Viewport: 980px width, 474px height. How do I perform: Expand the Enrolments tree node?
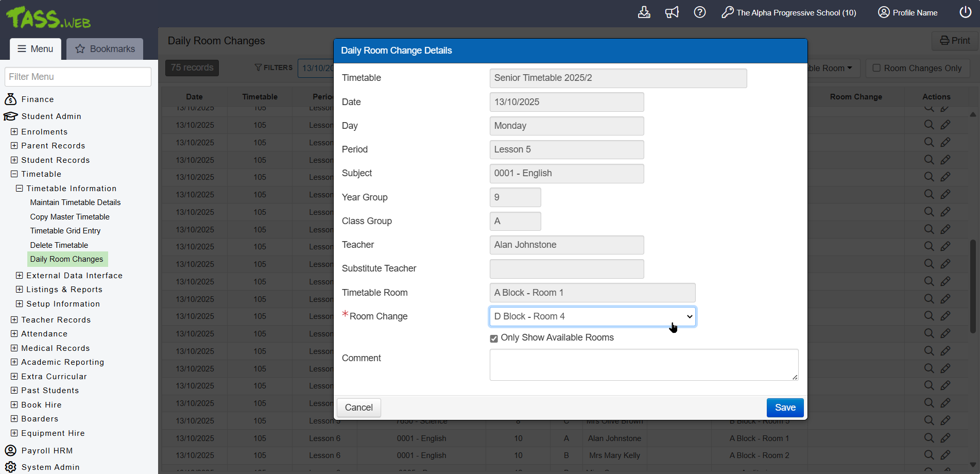[x=14, y=132]
